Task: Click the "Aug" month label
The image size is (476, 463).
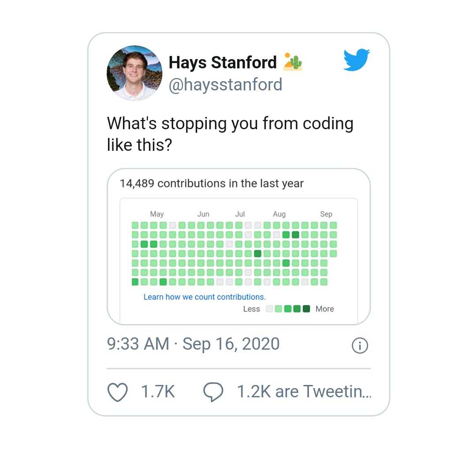Action: click(279, 214)
